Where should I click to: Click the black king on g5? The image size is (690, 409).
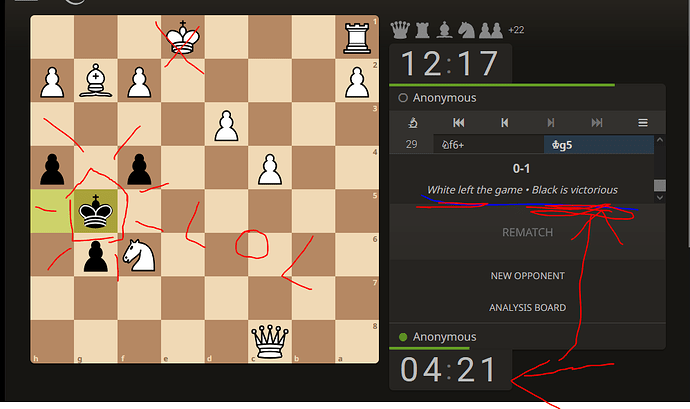click(95, 211)
